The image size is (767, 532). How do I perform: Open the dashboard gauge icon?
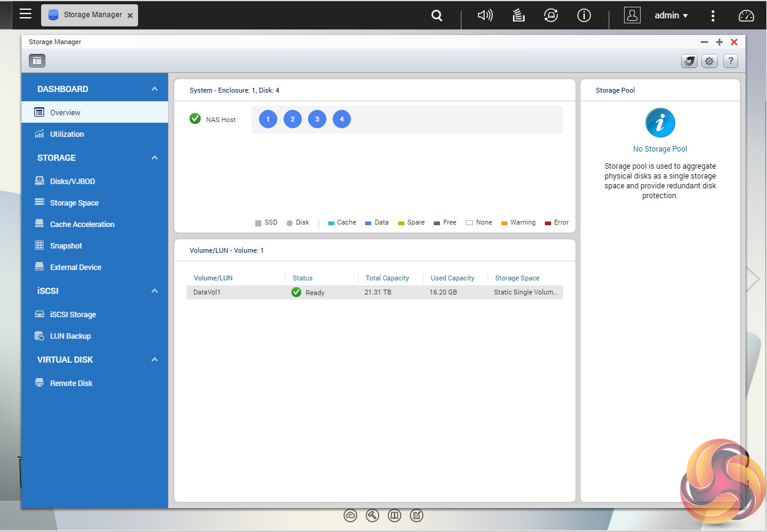pos(746,16)
